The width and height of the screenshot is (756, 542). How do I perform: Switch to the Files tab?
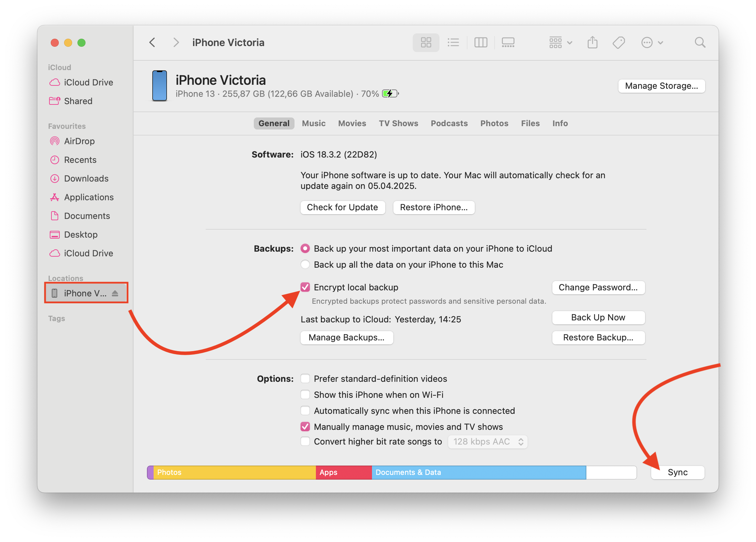(530, 123)
